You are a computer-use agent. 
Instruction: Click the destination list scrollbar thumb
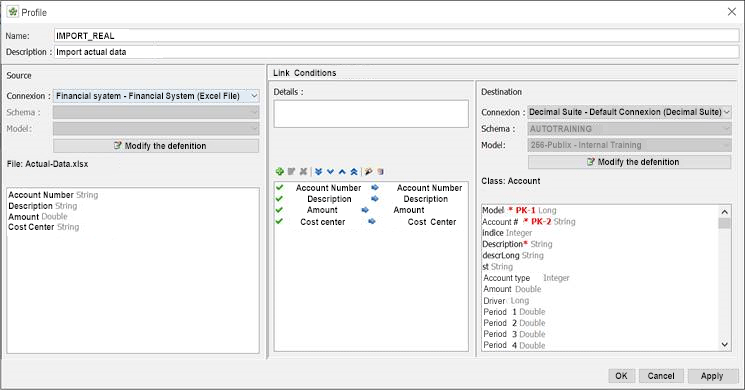(725, 223)
